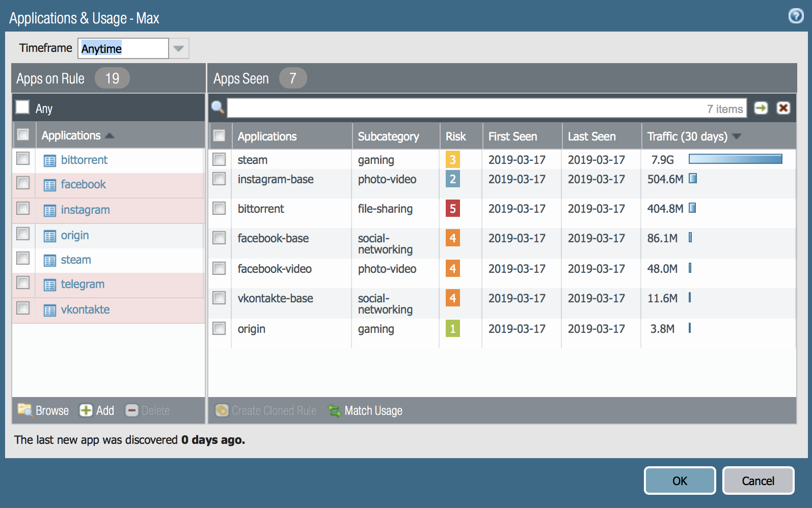Click risk level 1 badge for origin
Viewport: 812px width, 508px height.
tap(453, 329)
